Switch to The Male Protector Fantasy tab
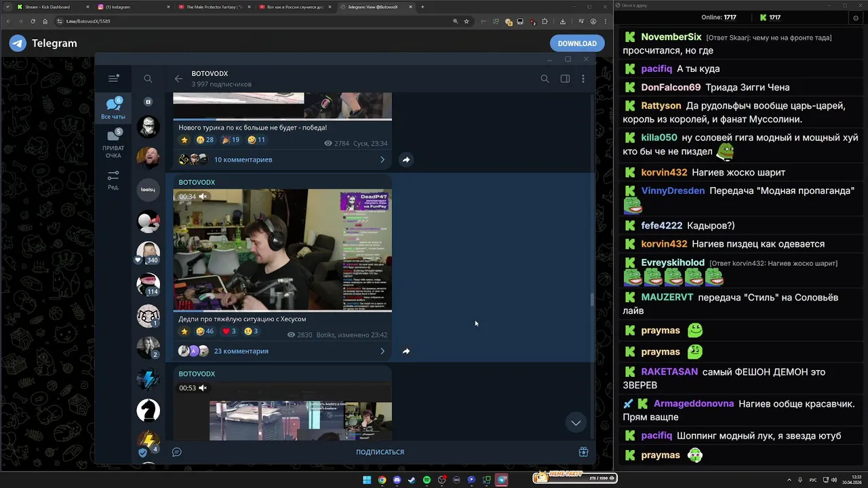 click(213, 7)
